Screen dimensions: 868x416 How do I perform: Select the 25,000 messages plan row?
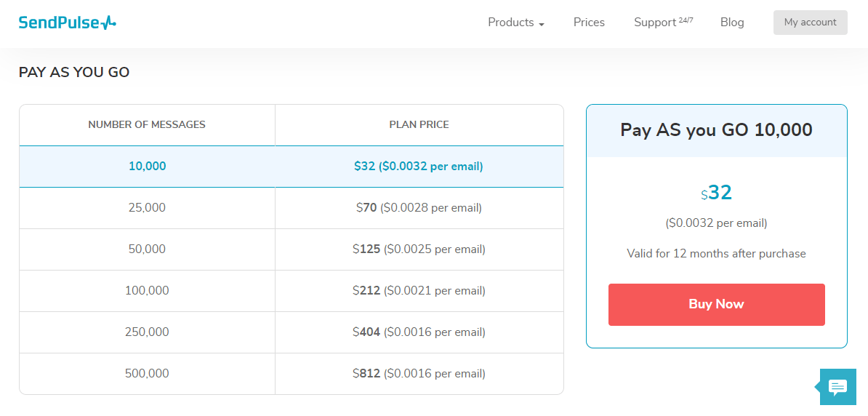(x=147, y=208)
